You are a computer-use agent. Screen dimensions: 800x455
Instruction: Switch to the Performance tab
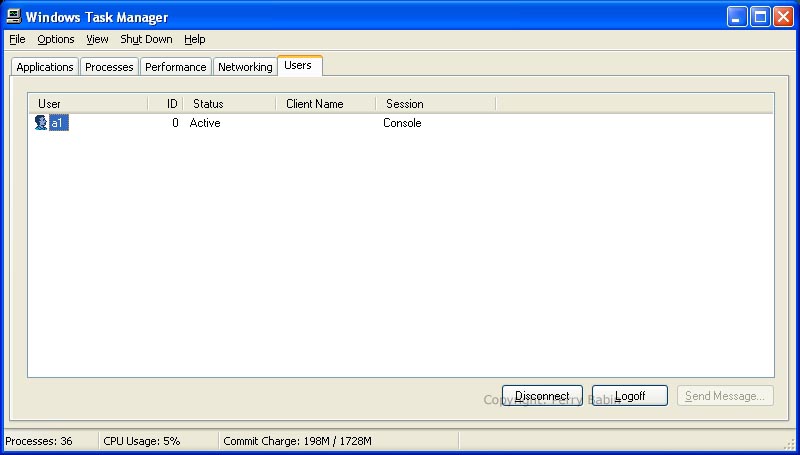pyautogui.click(x=176, y=67)
